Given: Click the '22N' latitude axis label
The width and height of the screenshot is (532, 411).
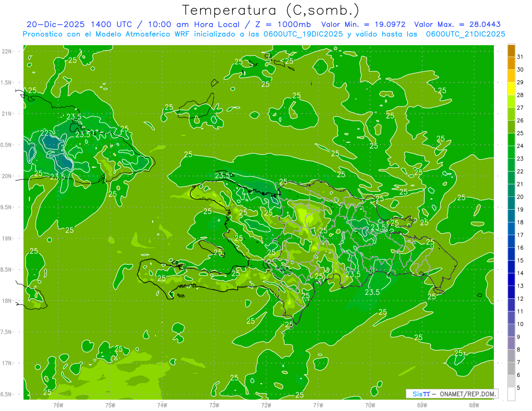Looking at the screenshot, I should coord(7,51).
